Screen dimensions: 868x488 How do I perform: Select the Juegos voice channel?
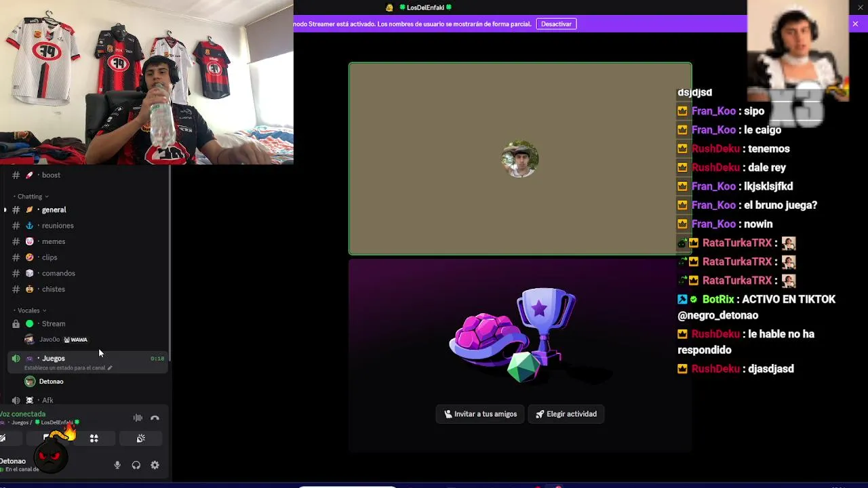click(x=87, y=362)
